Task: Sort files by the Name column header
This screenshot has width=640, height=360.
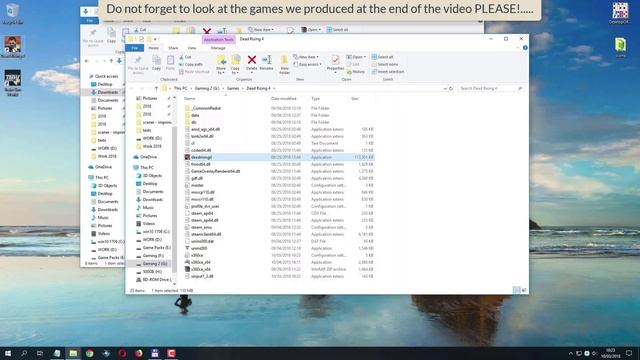Action: [189, 99]
